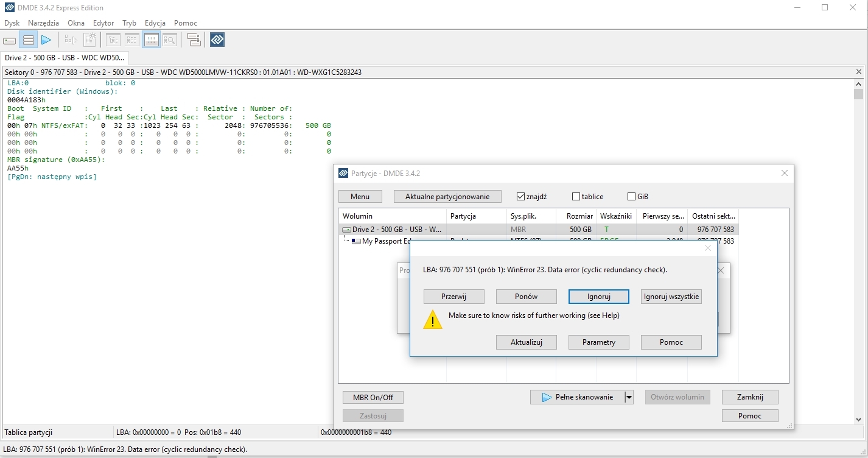
Task: Click Wolumin column header
Action: click(392, 216)
